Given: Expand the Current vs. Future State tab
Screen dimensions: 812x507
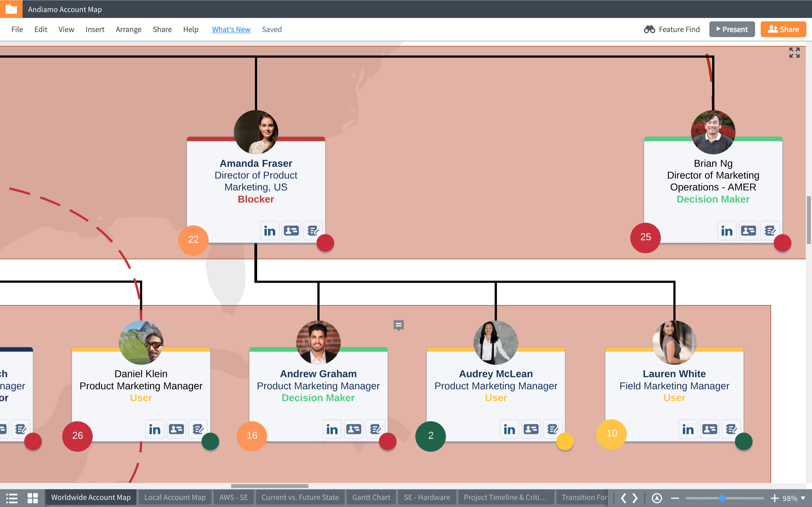Looking at the screenshot, I should 301,497.
